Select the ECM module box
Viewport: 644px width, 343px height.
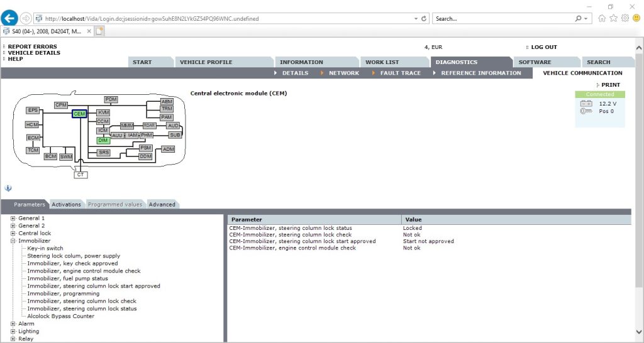point(33,138)
